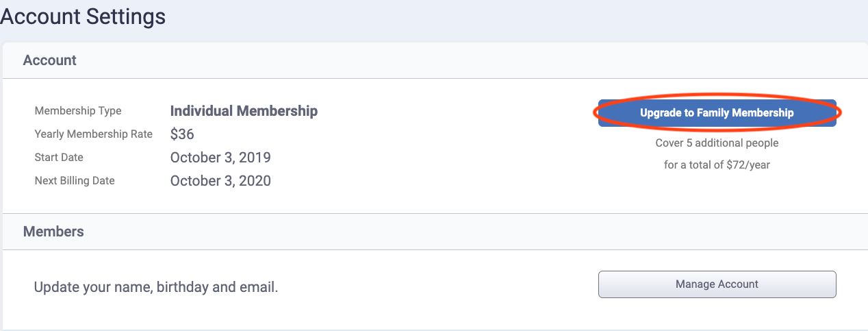868x331 pixels.
Task: Click the divider line below the Account header
Action: click(435, 78)
